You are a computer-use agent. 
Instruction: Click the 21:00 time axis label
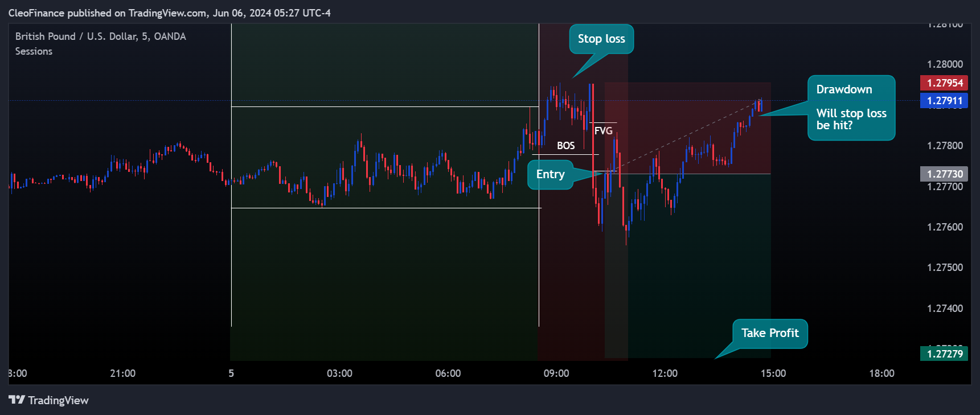pyautogui.click(x=122, y=373)
